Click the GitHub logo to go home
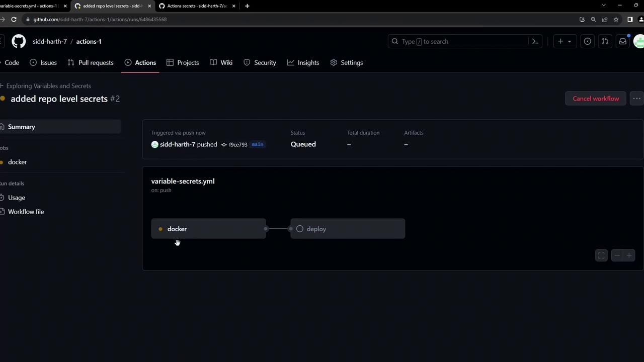The height and width of the screenshot is (362, 644). point(19,41)
